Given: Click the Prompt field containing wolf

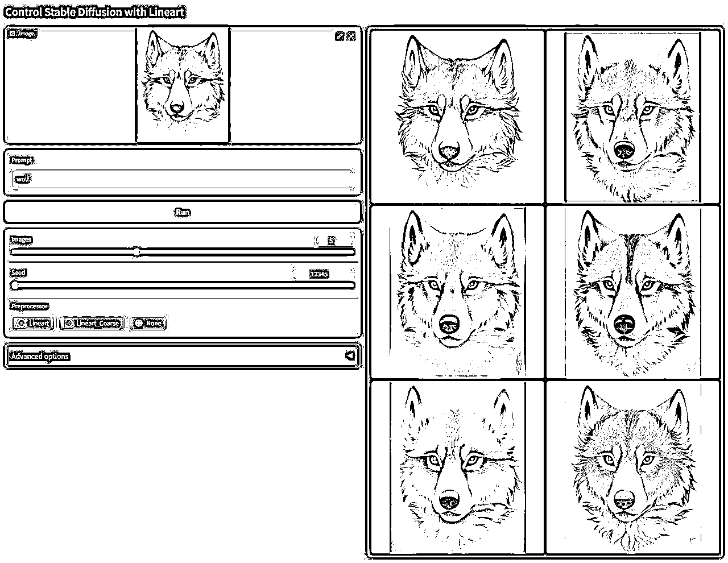Looking at the screenshot, I should click(x=182, y=179).
